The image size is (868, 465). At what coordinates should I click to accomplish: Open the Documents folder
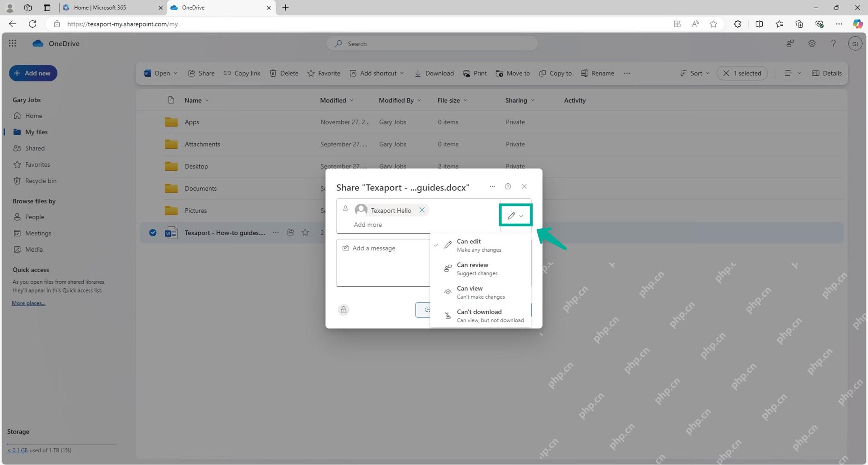coord(200,188)
